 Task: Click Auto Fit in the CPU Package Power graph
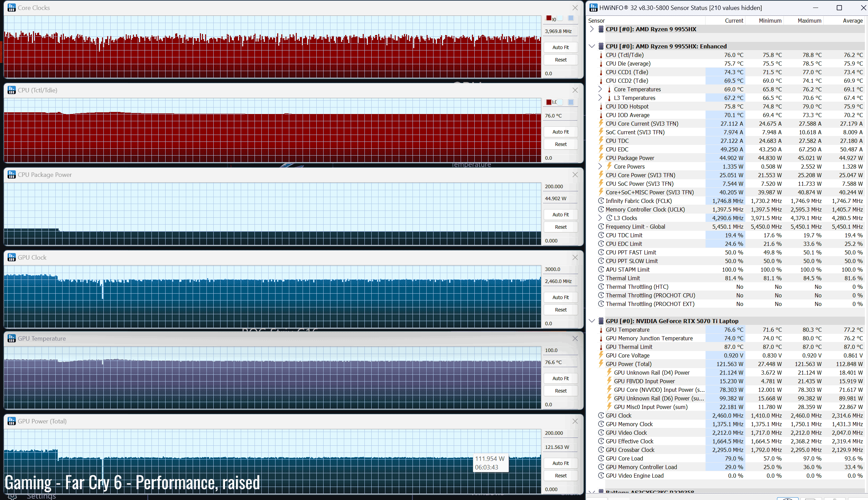click(x=560, y=215)
